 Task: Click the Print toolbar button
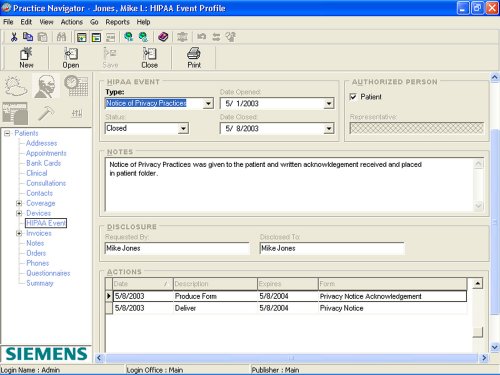point(194,58)
